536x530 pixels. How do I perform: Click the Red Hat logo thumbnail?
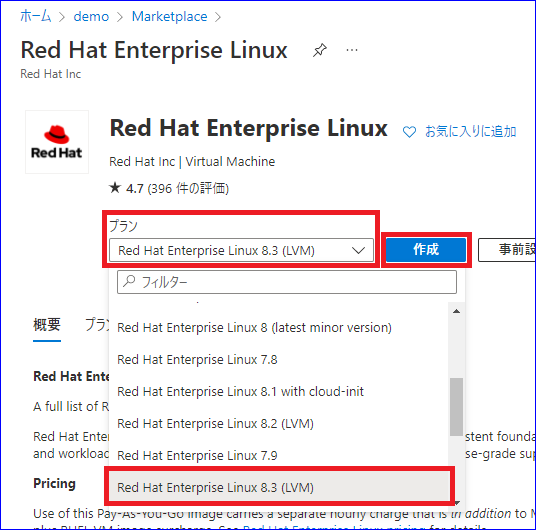(57, 142)
